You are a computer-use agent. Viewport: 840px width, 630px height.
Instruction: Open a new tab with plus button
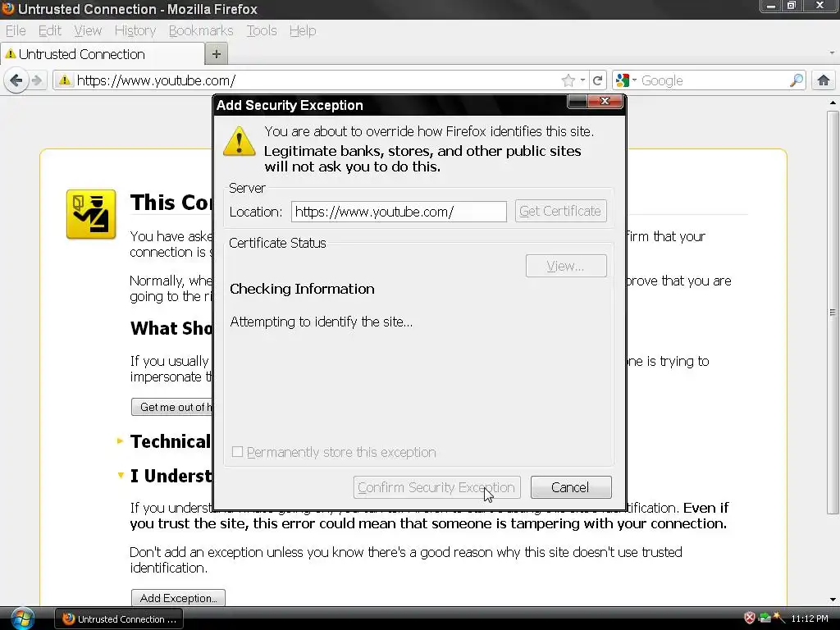(x=217, y=54)
